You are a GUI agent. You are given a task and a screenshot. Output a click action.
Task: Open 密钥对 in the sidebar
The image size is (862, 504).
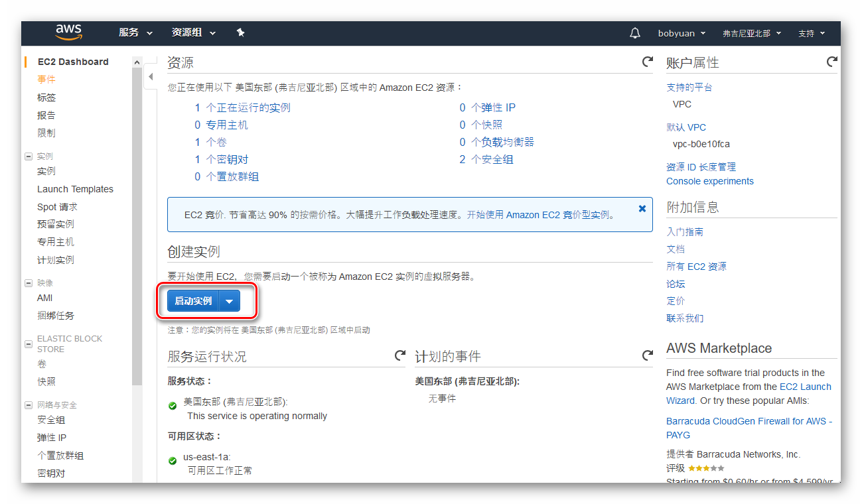click(51, 473)
